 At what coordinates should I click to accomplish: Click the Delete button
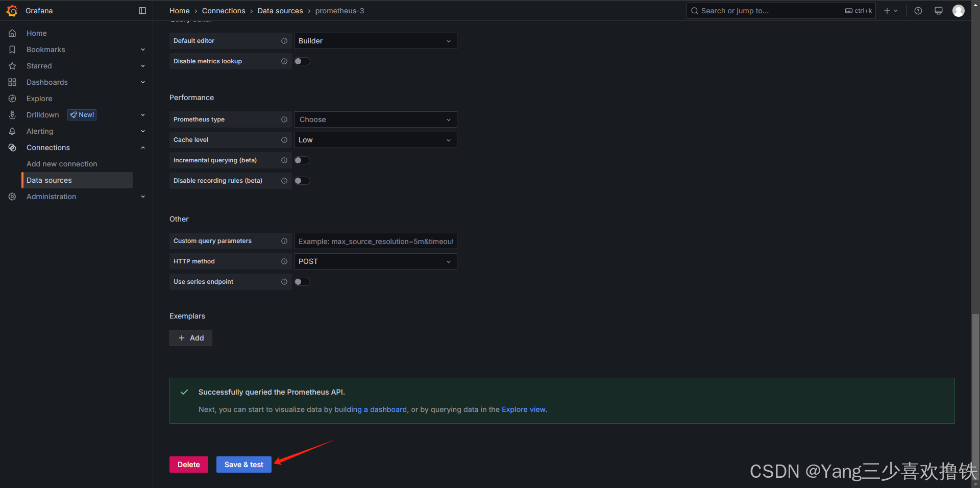coord(189,465)
